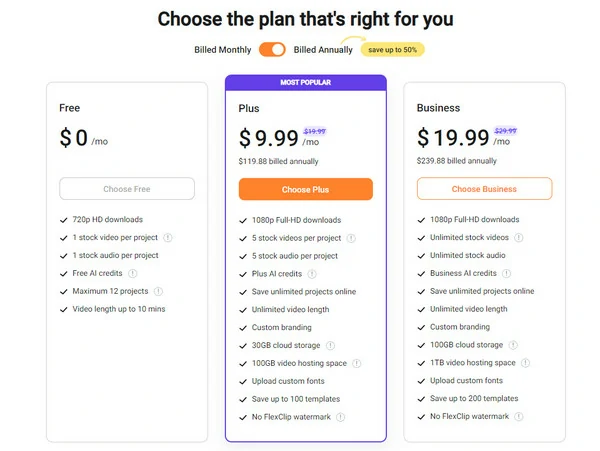Click the save up to 50% badge

point(393,50)
